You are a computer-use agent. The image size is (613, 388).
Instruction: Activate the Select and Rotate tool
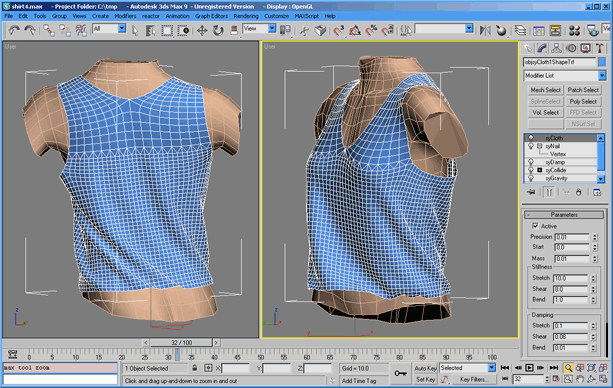218,30
